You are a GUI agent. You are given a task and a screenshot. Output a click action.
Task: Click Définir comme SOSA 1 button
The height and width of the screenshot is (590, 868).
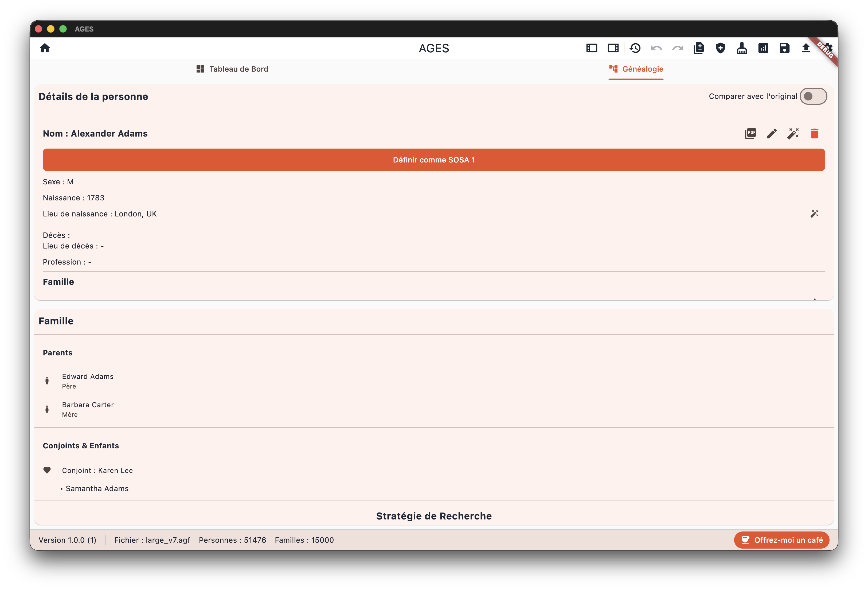[434, 160]
